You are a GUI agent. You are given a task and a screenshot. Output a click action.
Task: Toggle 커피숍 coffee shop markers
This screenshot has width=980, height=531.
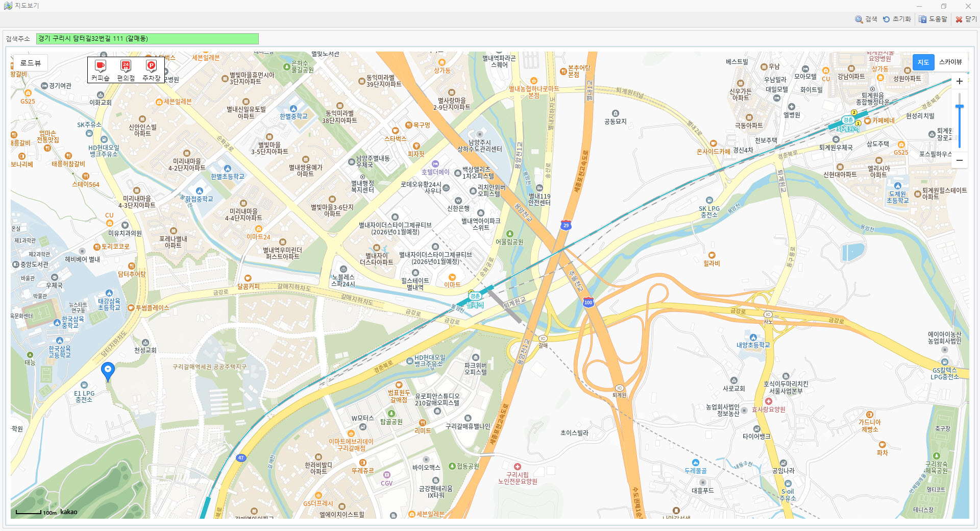tap(101, 70)
